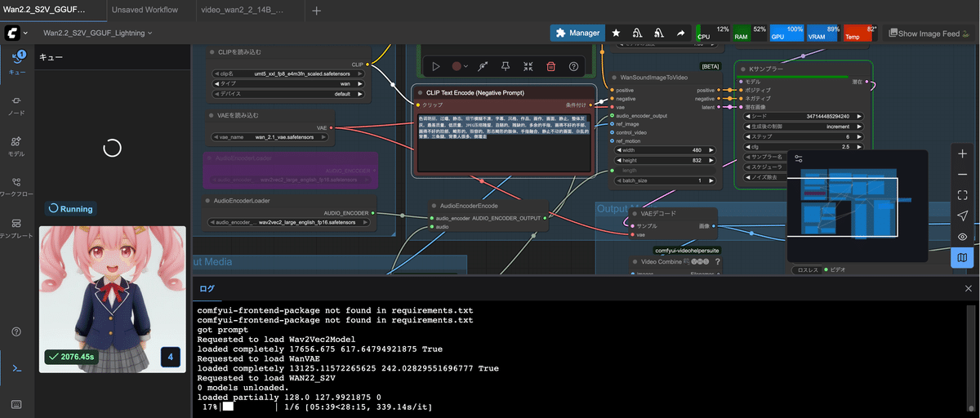Add a new workflow tab with plus
Viewport: 980px width, 418px height.
tap(317, 11)
